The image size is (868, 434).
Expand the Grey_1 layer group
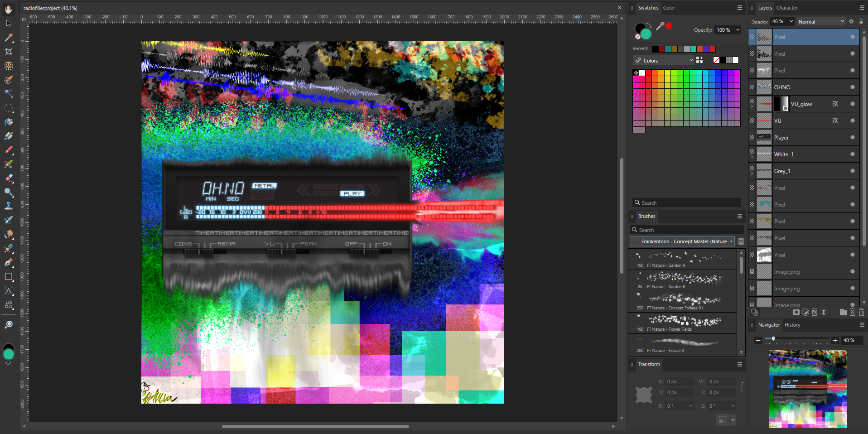point(752,174)
